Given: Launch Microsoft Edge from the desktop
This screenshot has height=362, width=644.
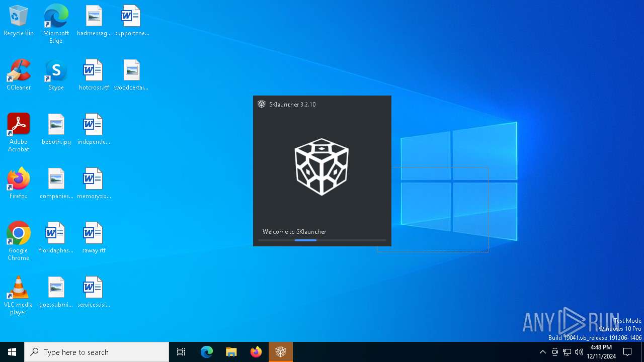Looking at the screenshot, I should [x=56, y=24].
